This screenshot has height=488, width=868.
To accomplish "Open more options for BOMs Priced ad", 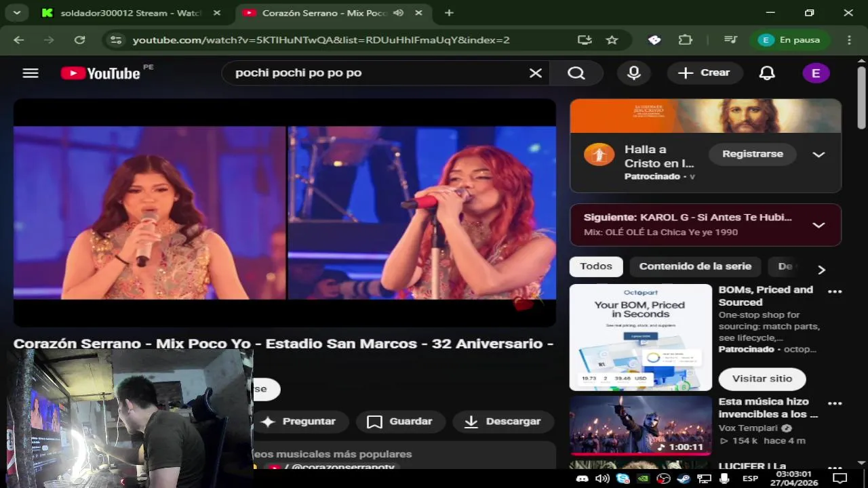I will point(835,291).
